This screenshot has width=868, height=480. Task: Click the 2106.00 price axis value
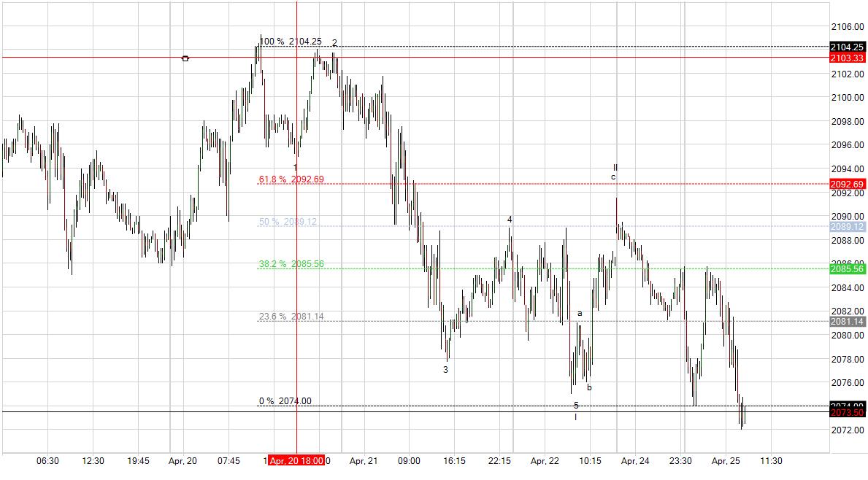click(848, 26)
